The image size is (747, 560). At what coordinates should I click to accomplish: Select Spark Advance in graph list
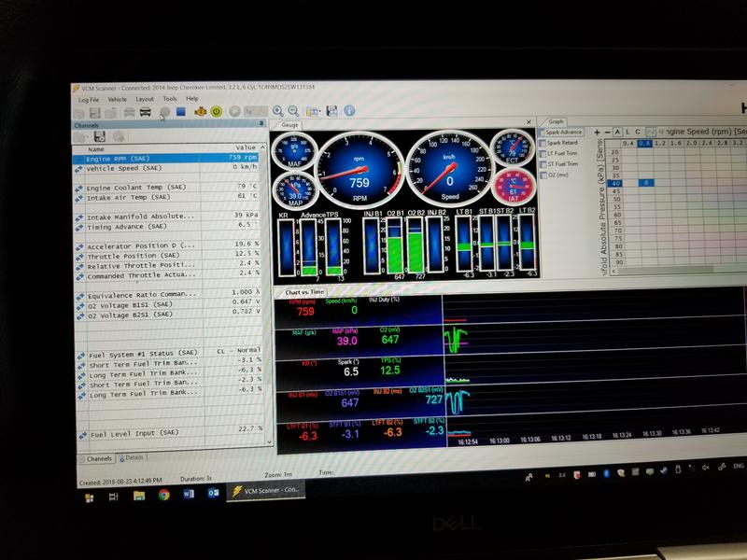point(561,132)
